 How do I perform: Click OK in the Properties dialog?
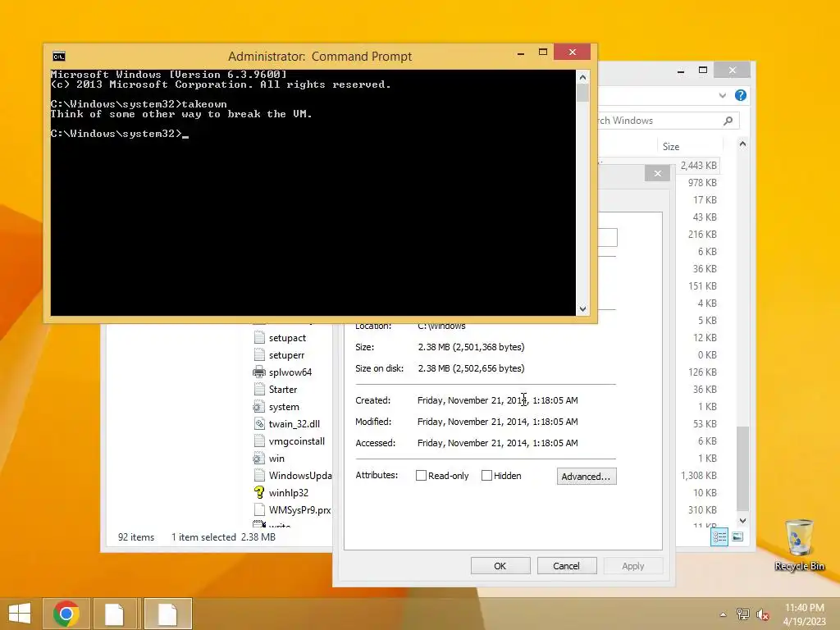[500, 566]
